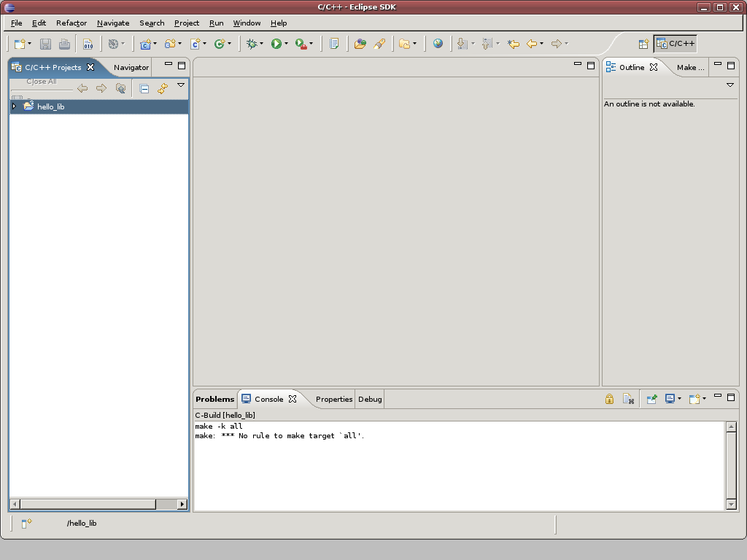747x560 pixels.
Task: Click the Open Type notepad icon
Action: 334,44
